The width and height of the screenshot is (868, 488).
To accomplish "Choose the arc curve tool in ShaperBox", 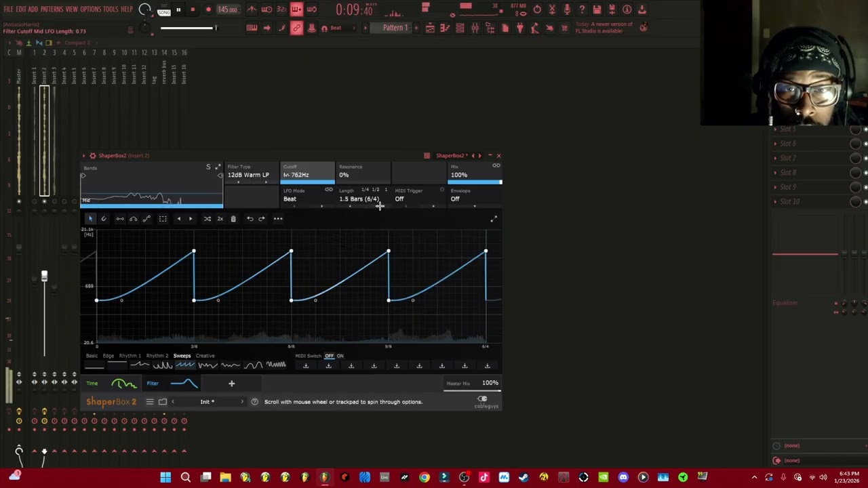I will click(133, 218).
